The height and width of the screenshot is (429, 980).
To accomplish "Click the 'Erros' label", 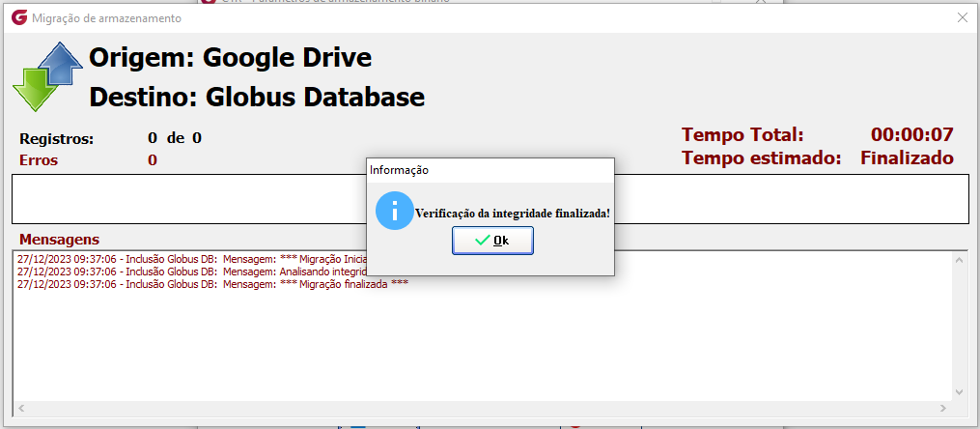I will (x=38, y=160).
